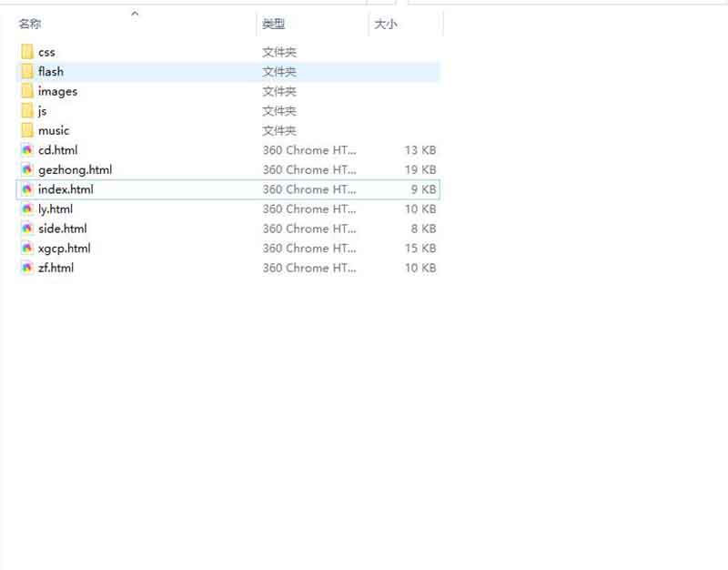
Task: Select the flash folder name
Action: (51, 72)
